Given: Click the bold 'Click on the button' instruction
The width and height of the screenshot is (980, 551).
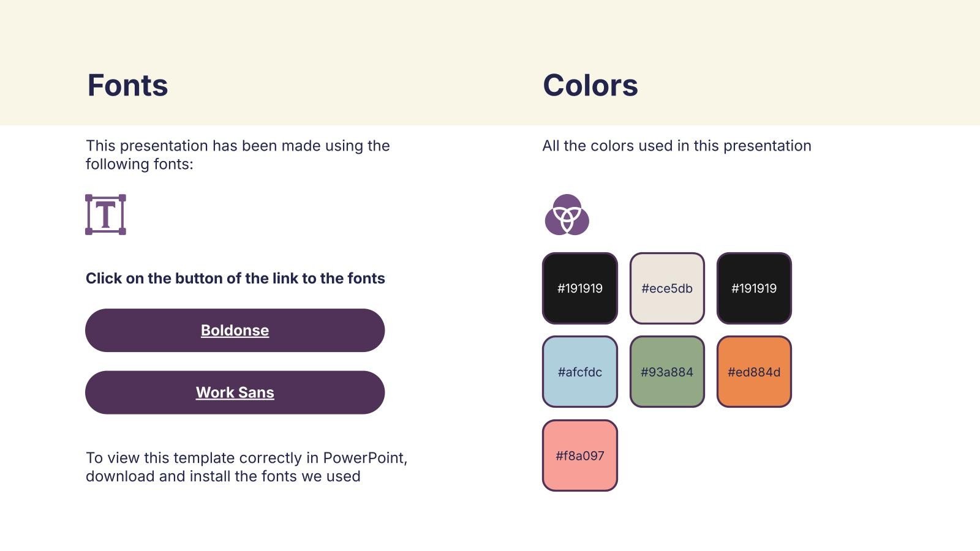Looking at the screenshot, I should click(235, 279).
